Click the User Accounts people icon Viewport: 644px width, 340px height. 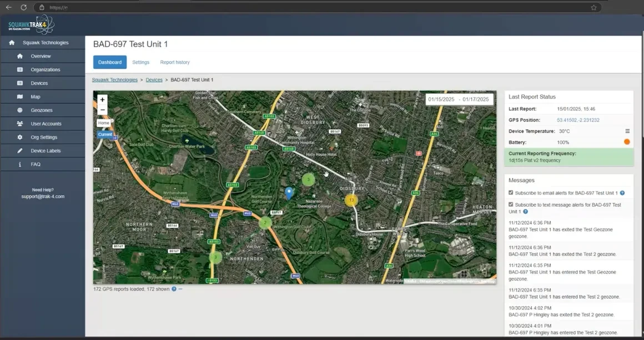pyautogui.click(x=20, y=124)
